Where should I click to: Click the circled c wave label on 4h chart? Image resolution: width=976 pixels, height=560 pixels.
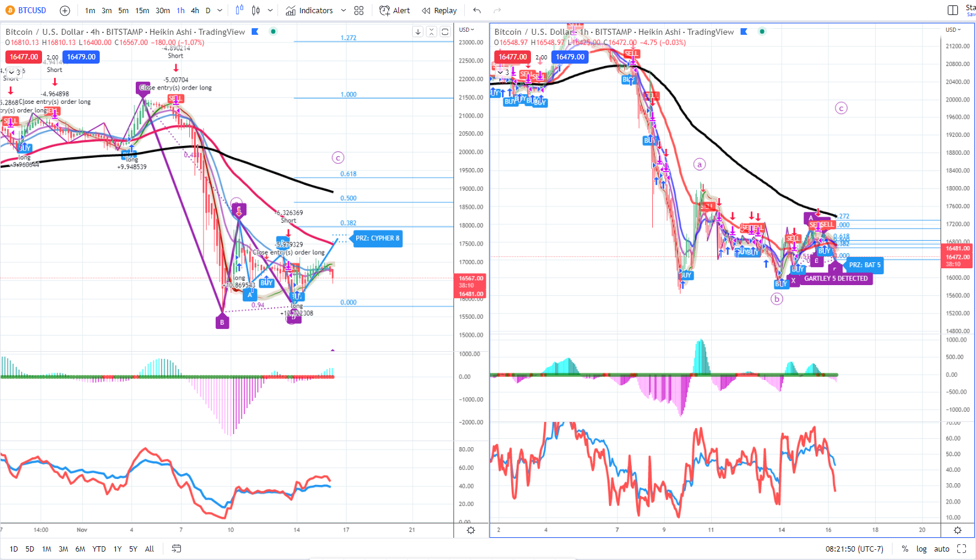[338, 158]
